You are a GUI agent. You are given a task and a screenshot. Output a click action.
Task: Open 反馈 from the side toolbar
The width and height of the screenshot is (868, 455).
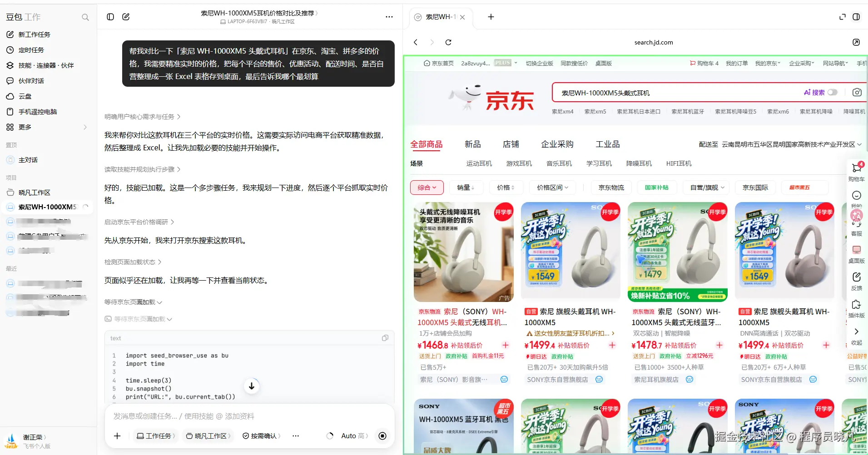tap(857, 282)
